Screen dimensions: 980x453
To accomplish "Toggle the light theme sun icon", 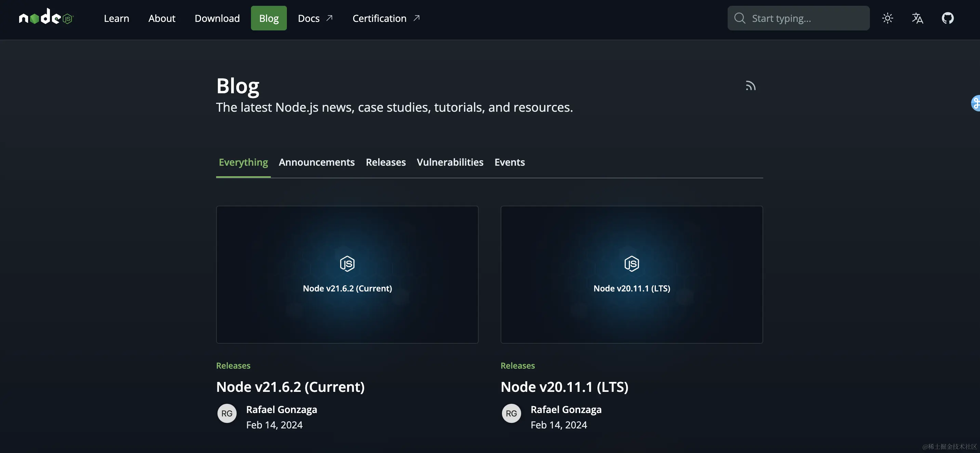I will point(888,18).
